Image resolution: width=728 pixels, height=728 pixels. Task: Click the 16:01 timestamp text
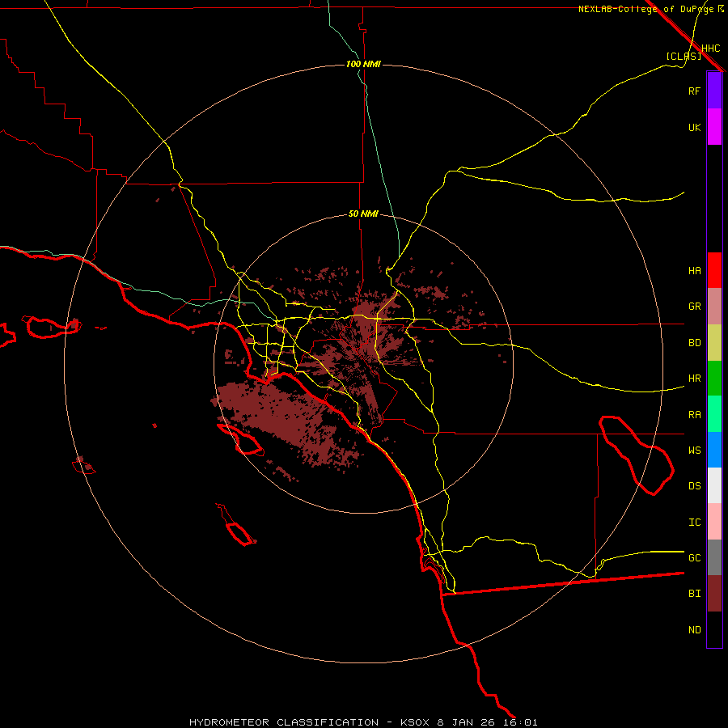pyautogui.click(x=519, y=722)
